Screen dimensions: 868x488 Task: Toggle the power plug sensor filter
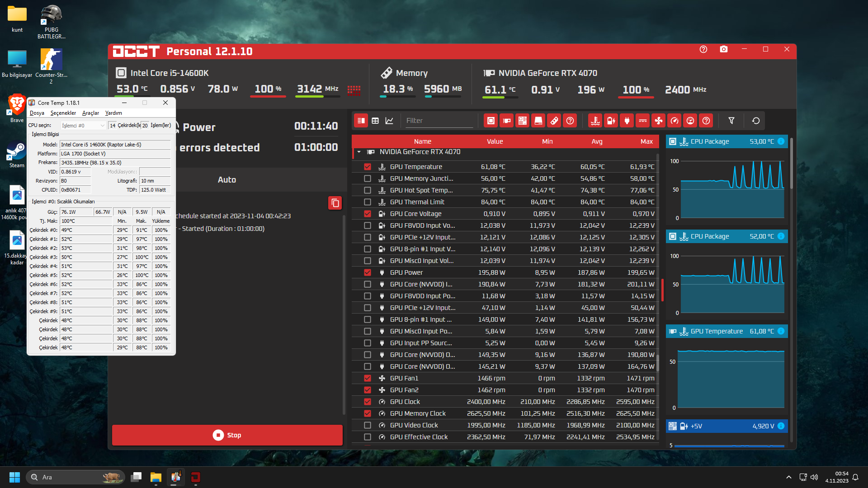(627, 121)
